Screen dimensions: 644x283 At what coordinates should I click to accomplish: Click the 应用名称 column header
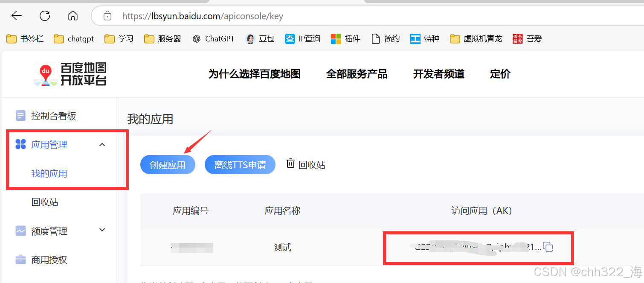pos(282,211)
